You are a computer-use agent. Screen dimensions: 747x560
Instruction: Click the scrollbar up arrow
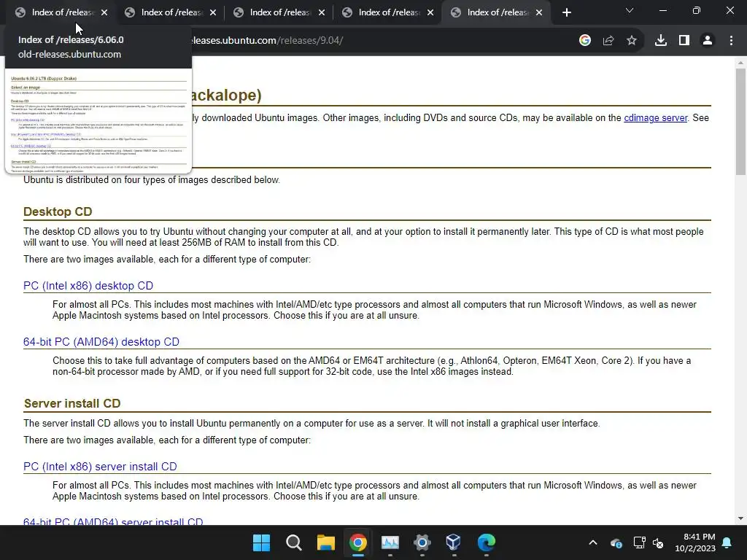coord(740,63)
